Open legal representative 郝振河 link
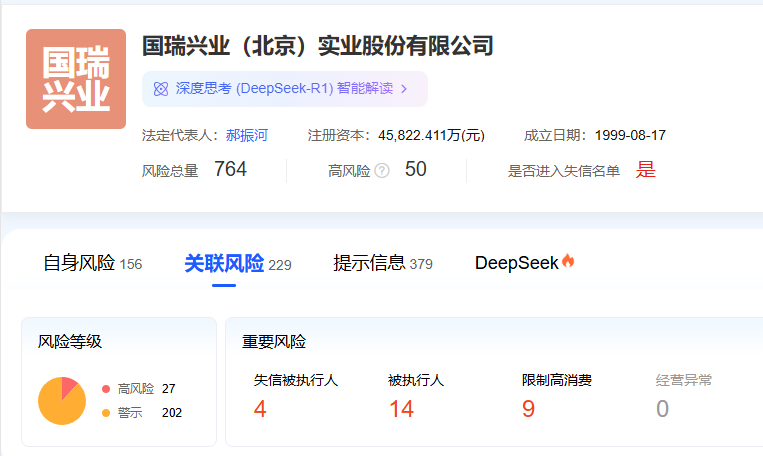 247,135
